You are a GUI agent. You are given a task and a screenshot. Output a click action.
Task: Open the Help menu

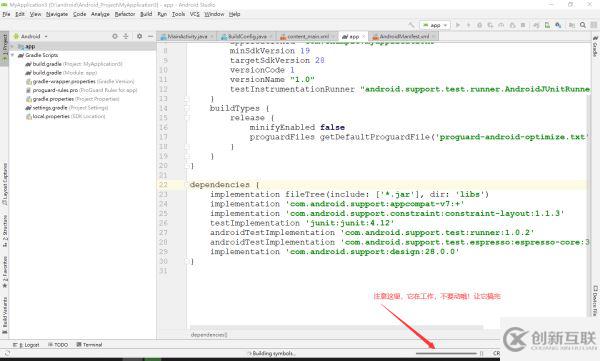[x=235, y=14]
